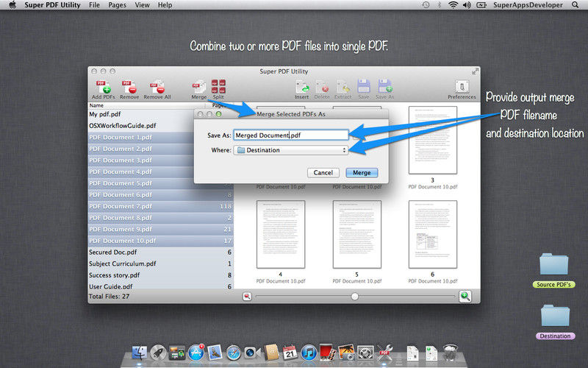
Task: Click the volume icon in menu bar
Action: [x=467, y=5]
